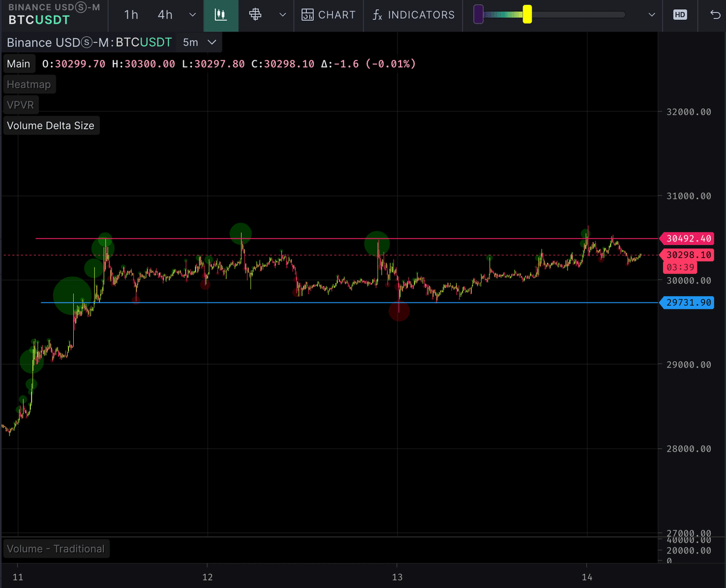Switch to the 1h timeframe
Image resolution: width=726 pixels, height=588 pixels.
tap(131, 15)
